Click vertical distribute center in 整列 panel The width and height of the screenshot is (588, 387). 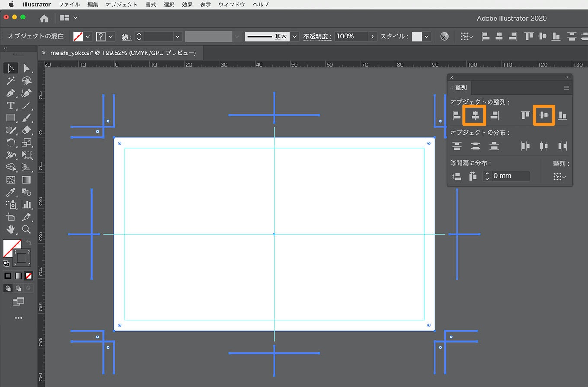click(x=475, y=146)
